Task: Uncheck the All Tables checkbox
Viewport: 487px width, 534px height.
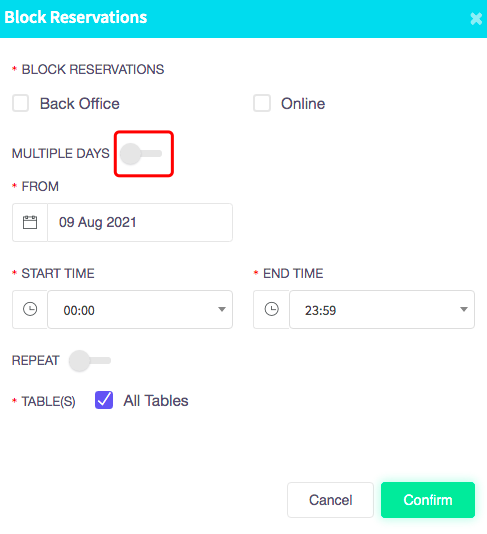Action: (x=104, y=400)
